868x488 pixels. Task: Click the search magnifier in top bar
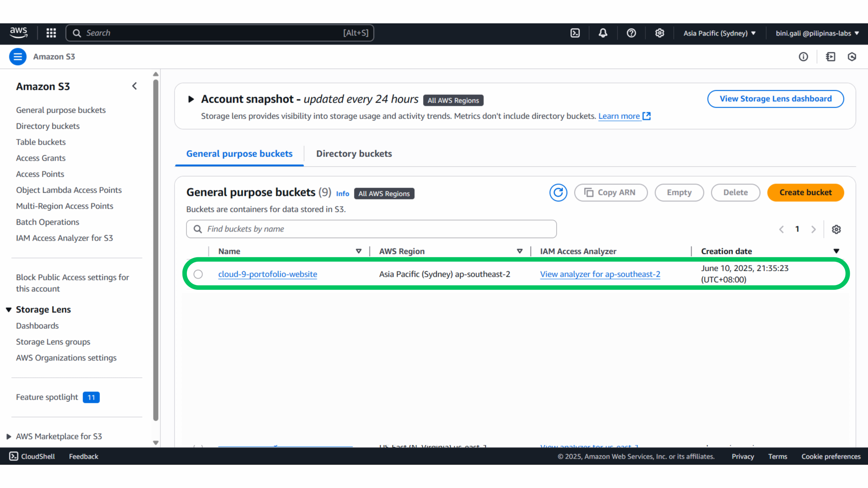[77, 33]
